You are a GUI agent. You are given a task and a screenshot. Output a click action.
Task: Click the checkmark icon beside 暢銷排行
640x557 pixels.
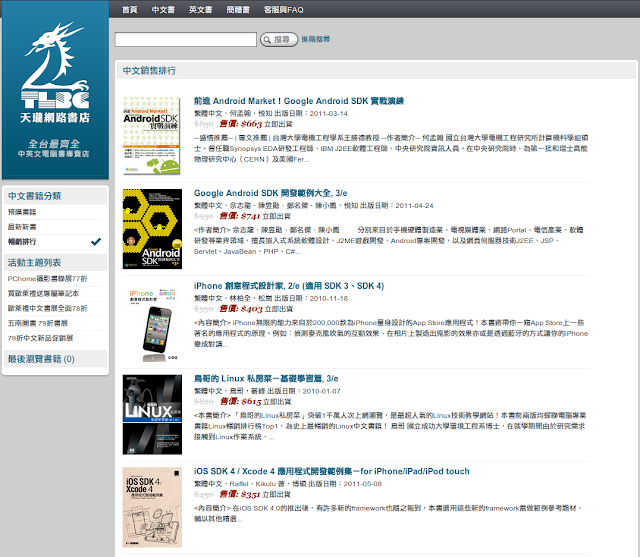click(x=96, y=242)
